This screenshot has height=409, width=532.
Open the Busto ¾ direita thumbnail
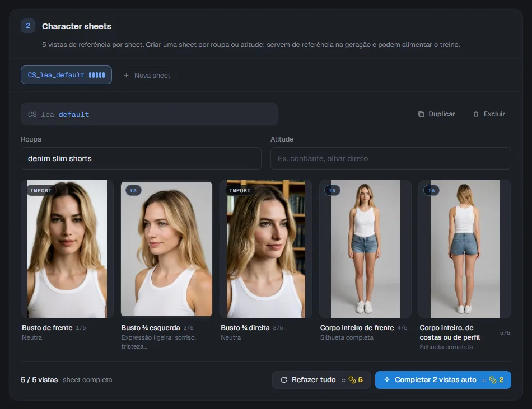coord(265,249)
